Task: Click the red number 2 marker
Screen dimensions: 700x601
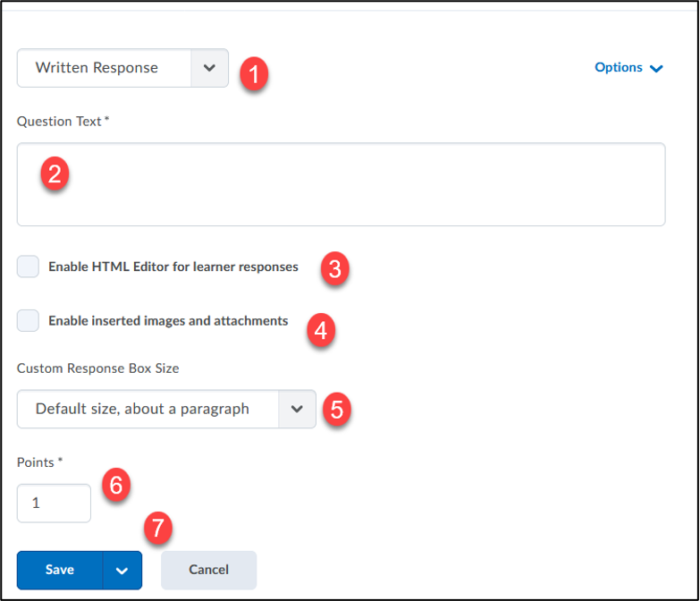Action: pos(55,174)
